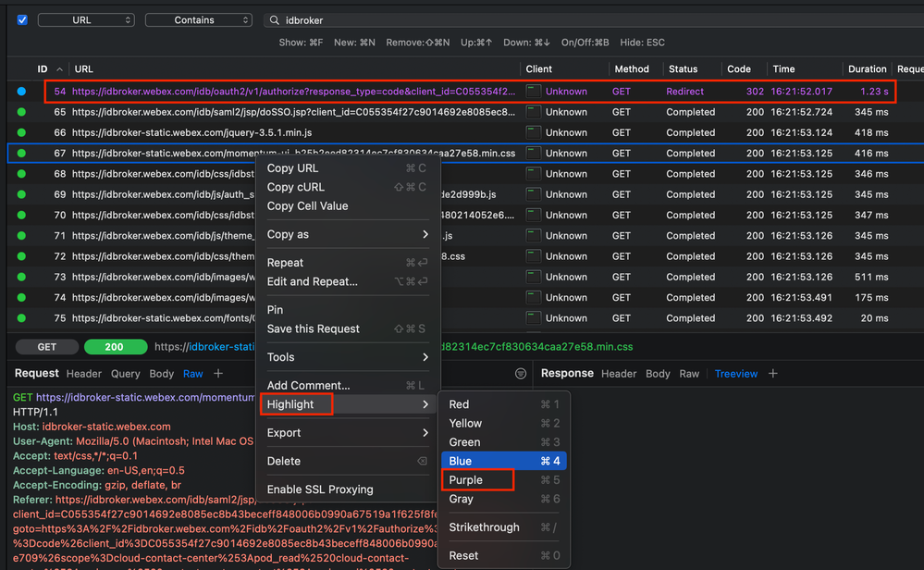
Task: Click the circular filter icon left of Response
Action: 521,373
